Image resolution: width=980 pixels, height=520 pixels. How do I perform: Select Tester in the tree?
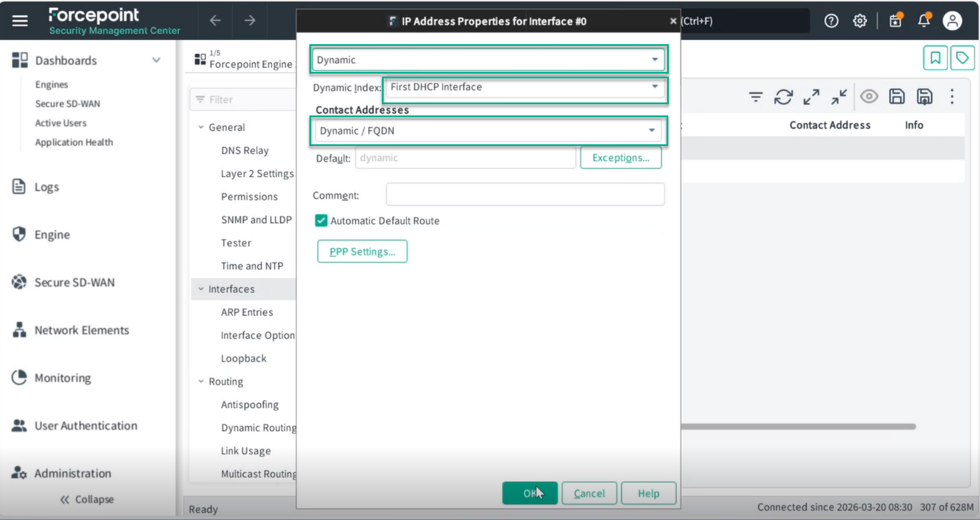pyautogui.click(x=236, y=243)
